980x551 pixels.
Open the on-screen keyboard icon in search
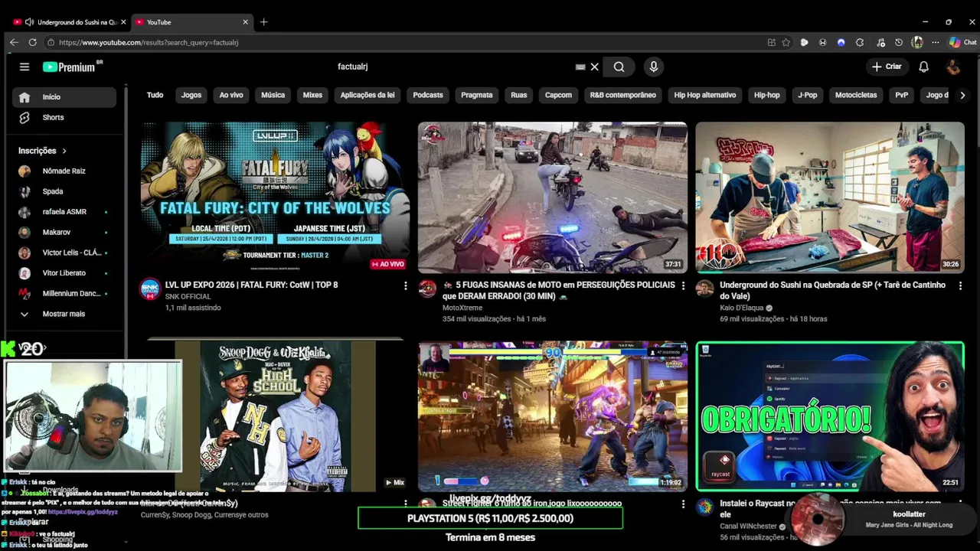580,67
